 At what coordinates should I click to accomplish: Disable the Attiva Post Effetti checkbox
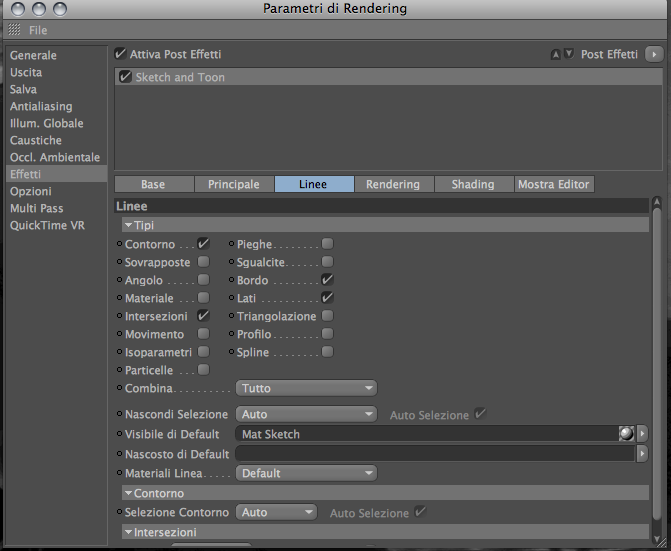point(120,53)
